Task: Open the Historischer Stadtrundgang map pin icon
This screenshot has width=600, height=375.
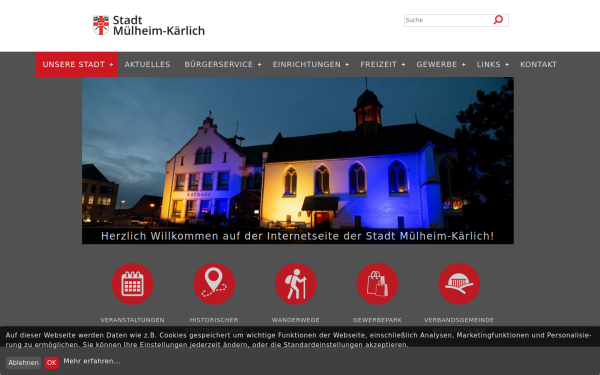Action: coord(214,284)
